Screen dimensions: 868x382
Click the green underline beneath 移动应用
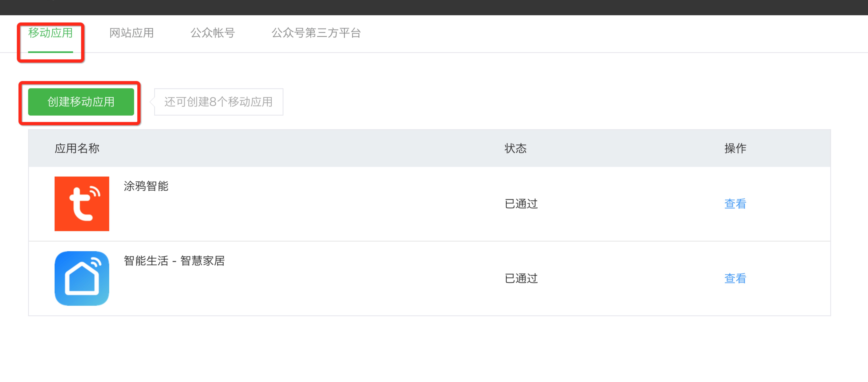(51, 52)
